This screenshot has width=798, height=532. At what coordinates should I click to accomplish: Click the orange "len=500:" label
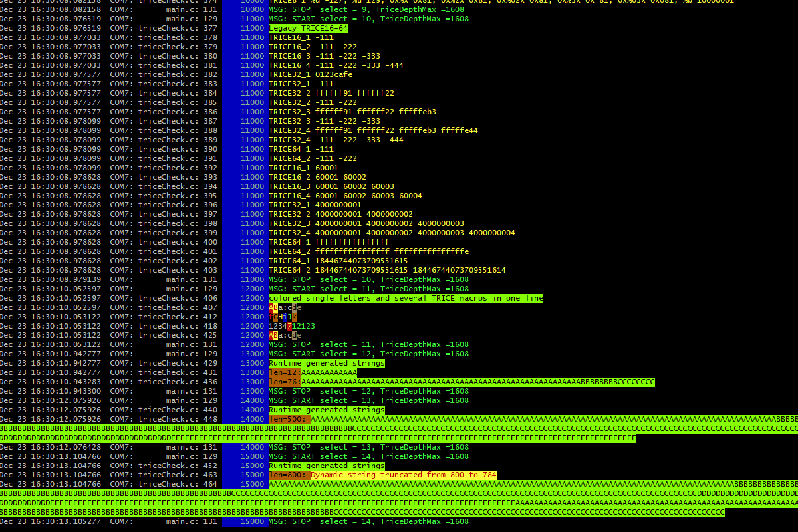click(x=289, y=419)
